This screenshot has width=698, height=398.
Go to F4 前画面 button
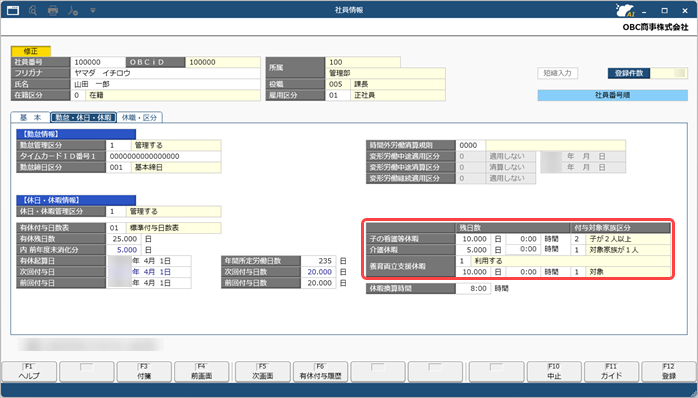click(x=201, y=371)
